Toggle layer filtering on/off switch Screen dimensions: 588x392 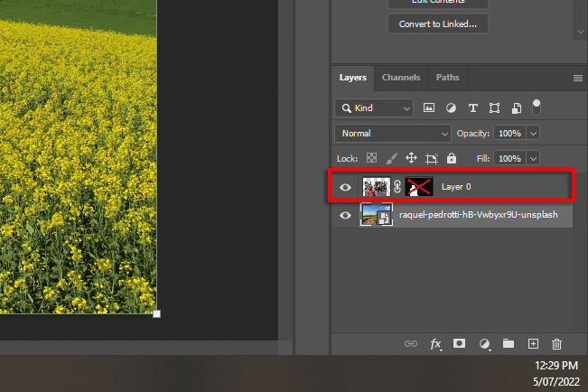[x=537, y=107]
